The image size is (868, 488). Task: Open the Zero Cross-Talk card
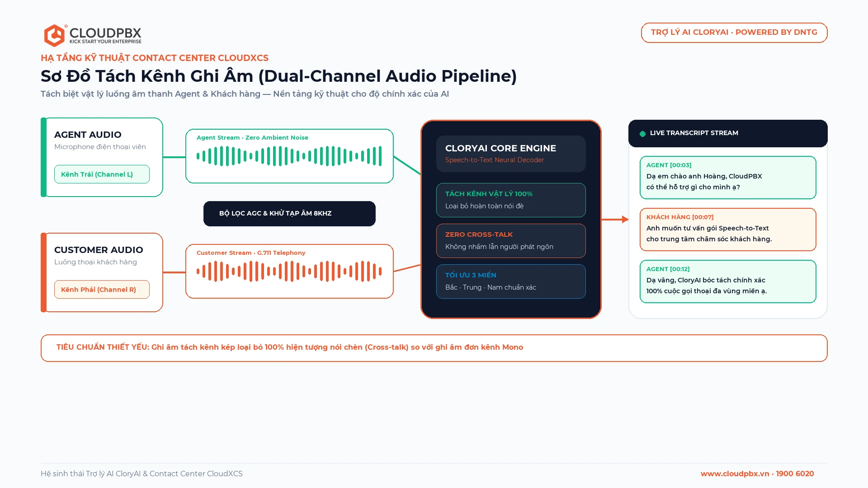tap(511, 241)
